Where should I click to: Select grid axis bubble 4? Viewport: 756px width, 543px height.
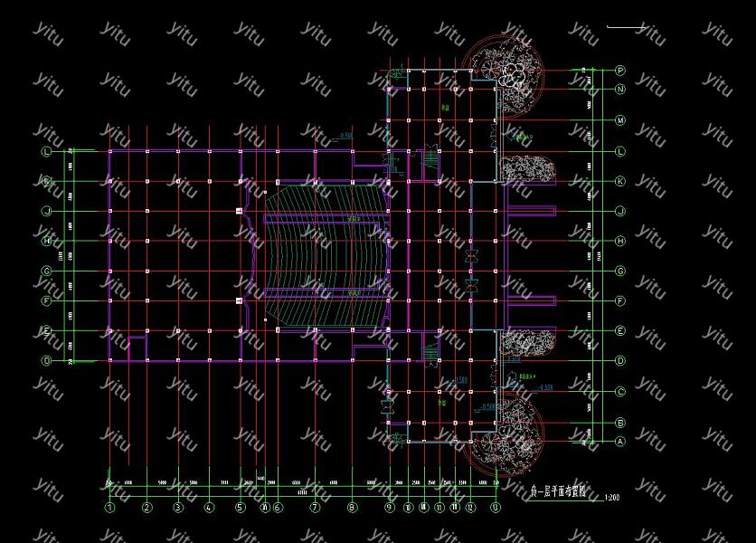[209, 508]
